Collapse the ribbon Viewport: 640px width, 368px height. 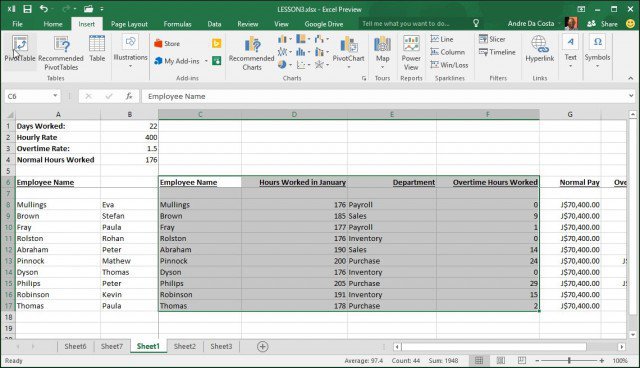point(631,78)
